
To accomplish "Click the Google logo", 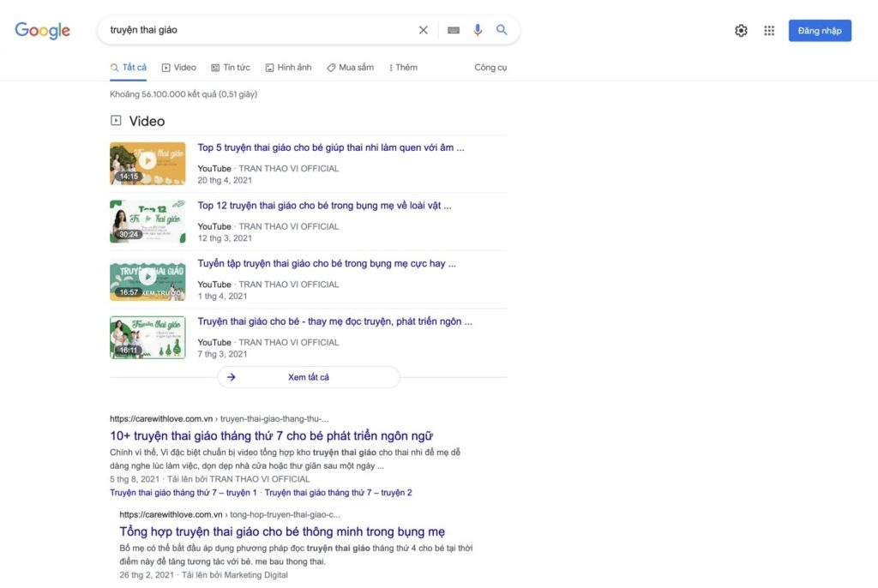I will tap(43, 30).
